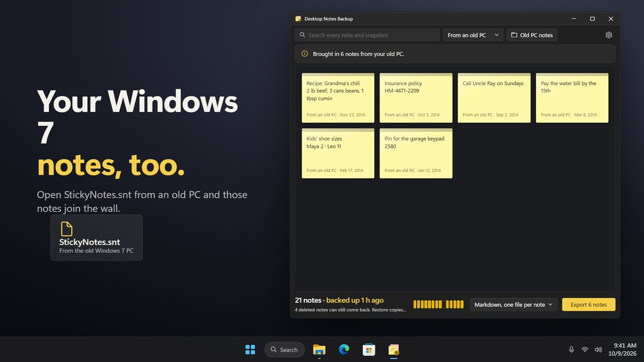Open the Insurance policy note
Image resolution: width=644 pixels, height=362 pixels.
pos(416,98)
